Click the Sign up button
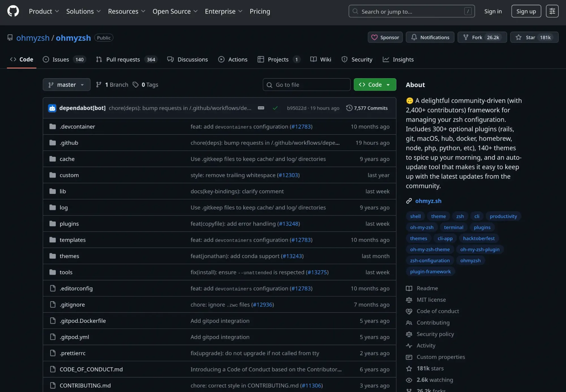This screenshot has height=392, width=566. coord(526,11)
